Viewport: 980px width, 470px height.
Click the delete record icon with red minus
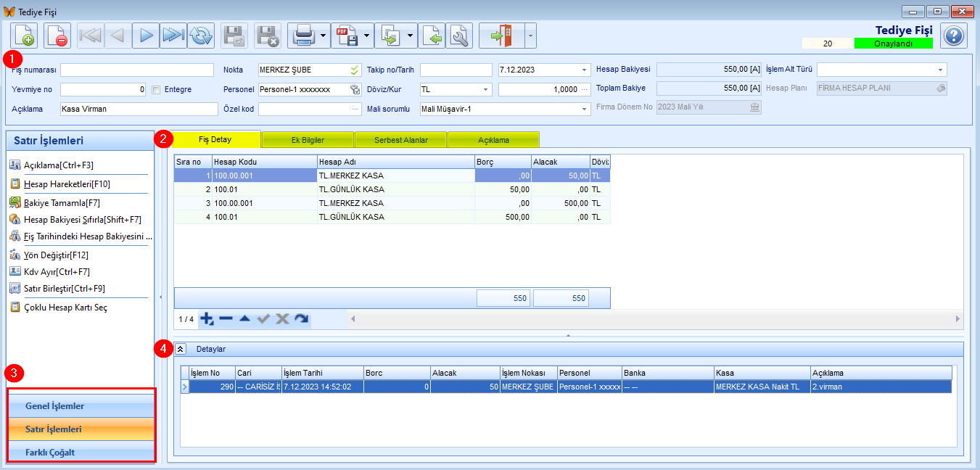pos(57,36)
